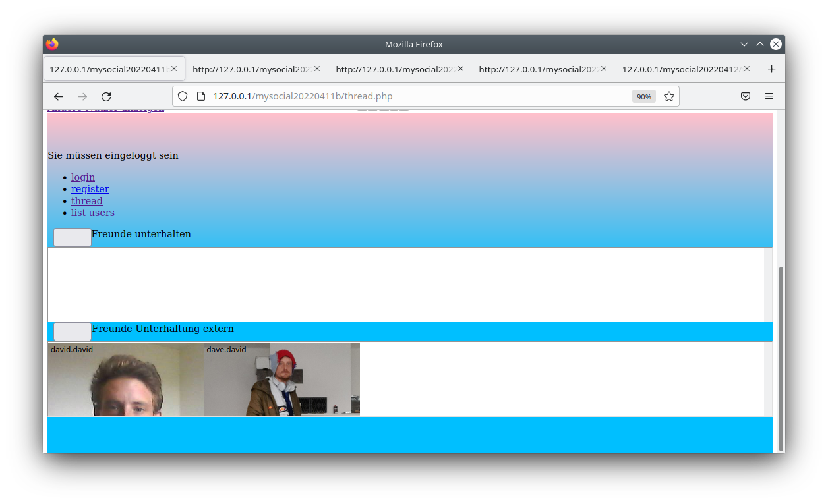Open the register page link
The height and width of the screenshot is (504, 828).
coord(90,189)
